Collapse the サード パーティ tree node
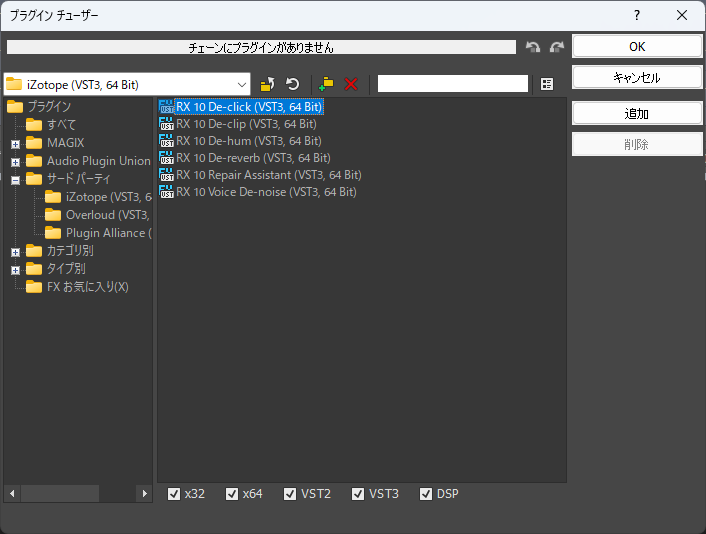 coord(15,181)
